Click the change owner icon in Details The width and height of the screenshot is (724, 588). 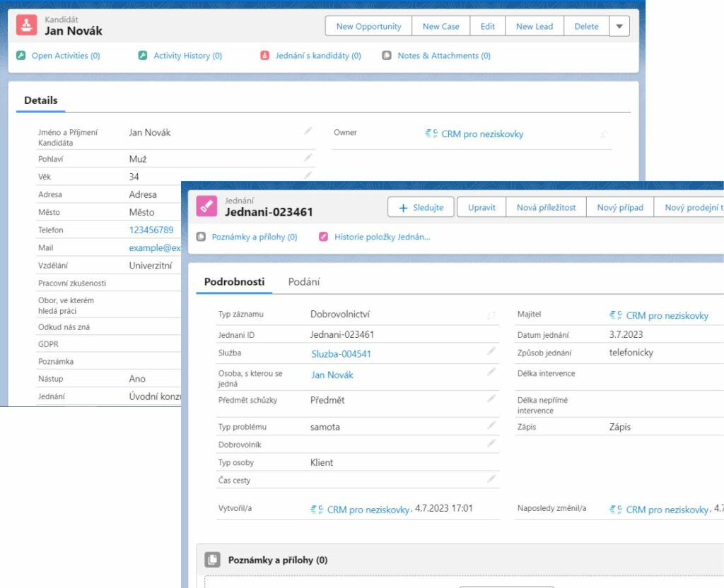(x=604, y=134)
